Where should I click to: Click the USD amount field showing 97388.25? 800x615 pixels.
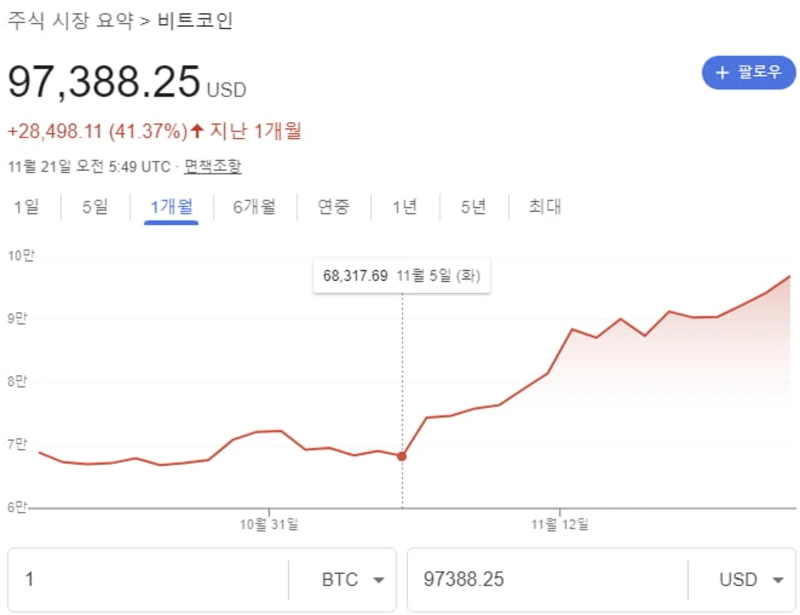pos(545,580)
